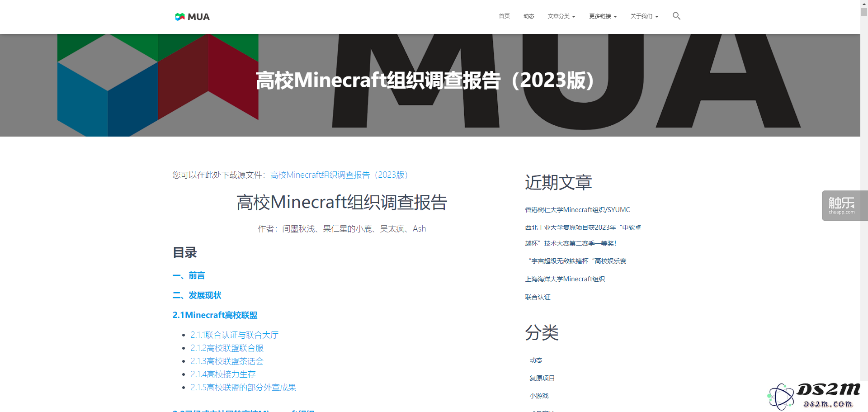The height and width of the screenshot is (412, 868).
Task: Jump to 二、发展现状 section
Action: click(197, 295)
